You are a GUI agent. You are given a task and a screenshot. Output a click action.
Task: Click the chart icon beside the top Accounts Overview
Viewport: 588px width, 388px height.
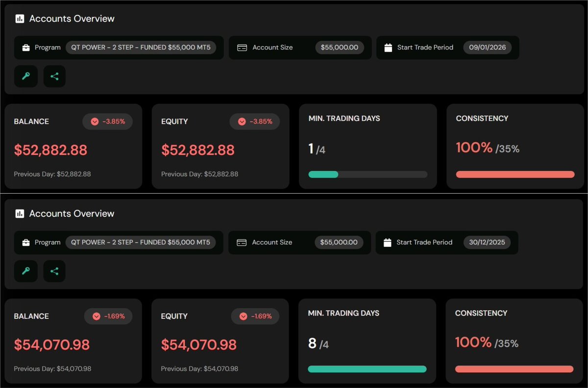(20, 19)
